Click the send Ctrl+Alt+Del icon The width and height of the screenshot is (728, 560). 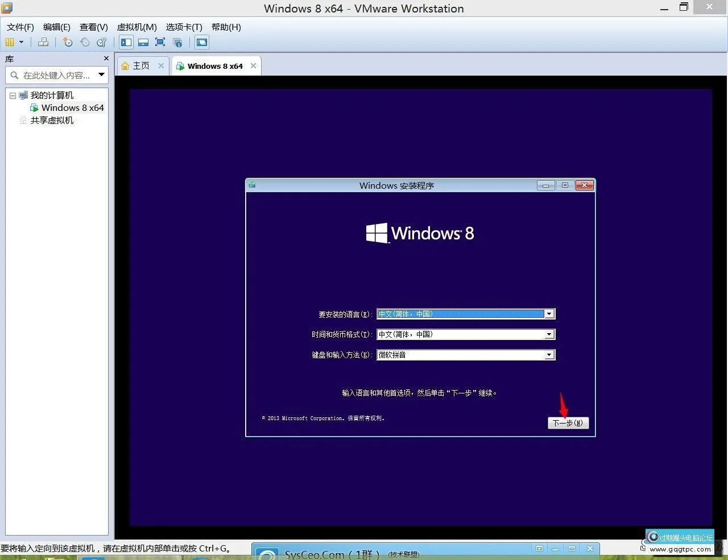43,42
